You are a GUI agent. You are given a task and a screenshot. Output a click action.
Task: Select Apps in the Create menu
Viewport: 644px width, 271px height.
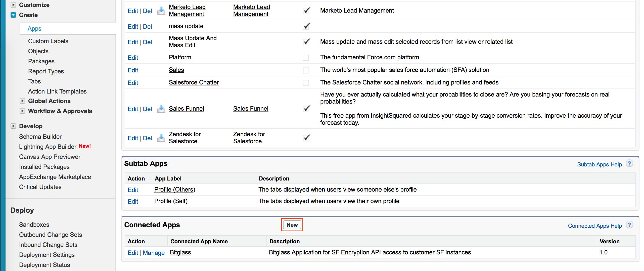click(x=34, y=28)
